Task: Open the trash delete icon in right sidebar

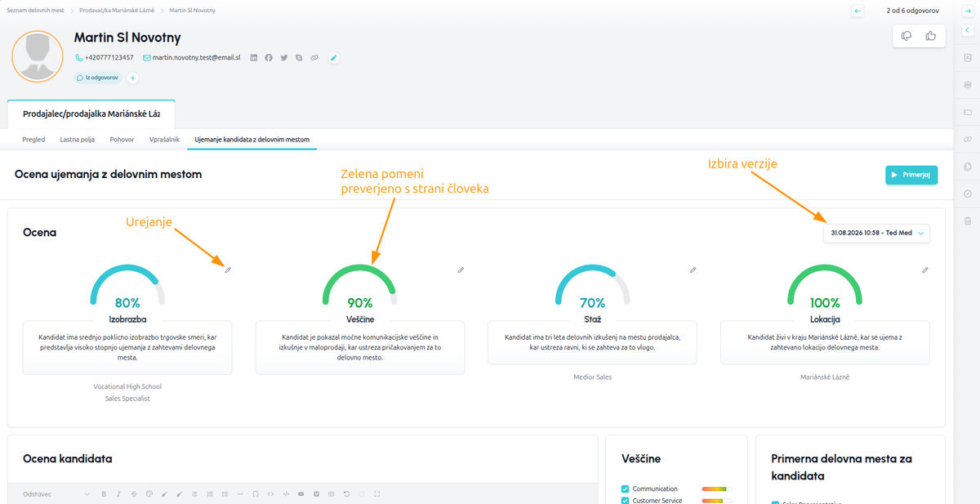Action: pyautogui.click(x=968, y=221)
